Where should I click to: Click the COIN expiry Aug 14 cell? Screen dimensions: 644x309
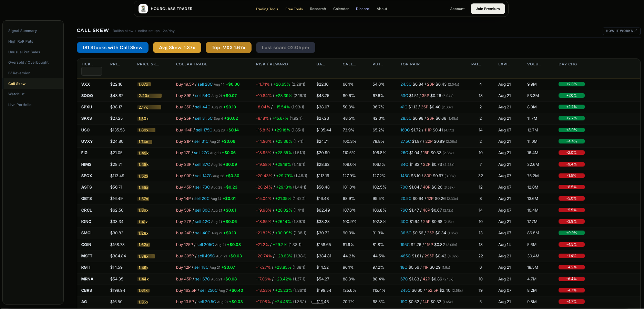coord(504,245)
